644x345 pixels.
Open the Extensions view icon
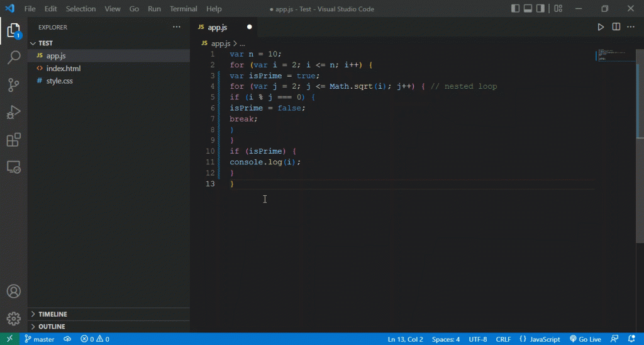pyautogui.click(x=14, y=139)
